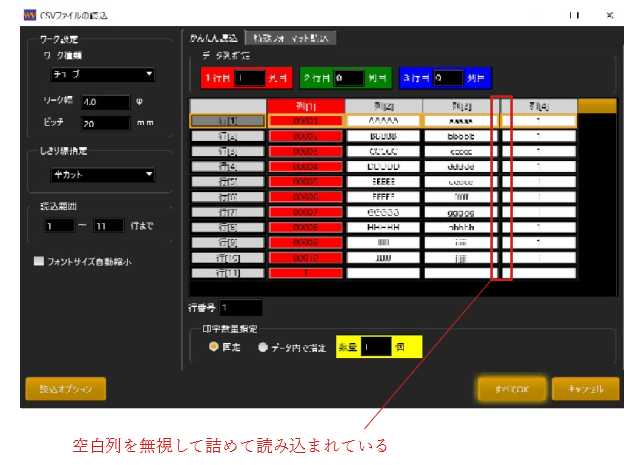Click the pitch field showing 20
This screenshot has width=642, height=465.
coord(105,124)
